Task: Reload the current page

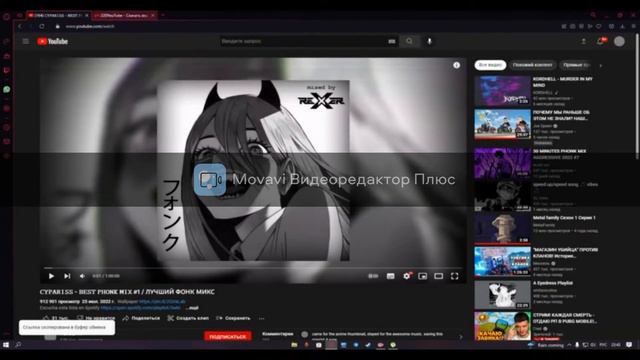Action: coord(42,26)
